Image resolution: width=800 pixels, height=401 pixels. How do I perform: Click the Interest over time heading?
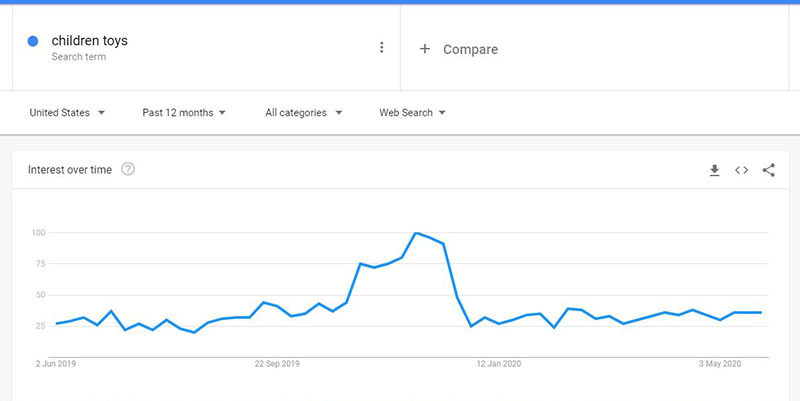(x=70, y=170)
